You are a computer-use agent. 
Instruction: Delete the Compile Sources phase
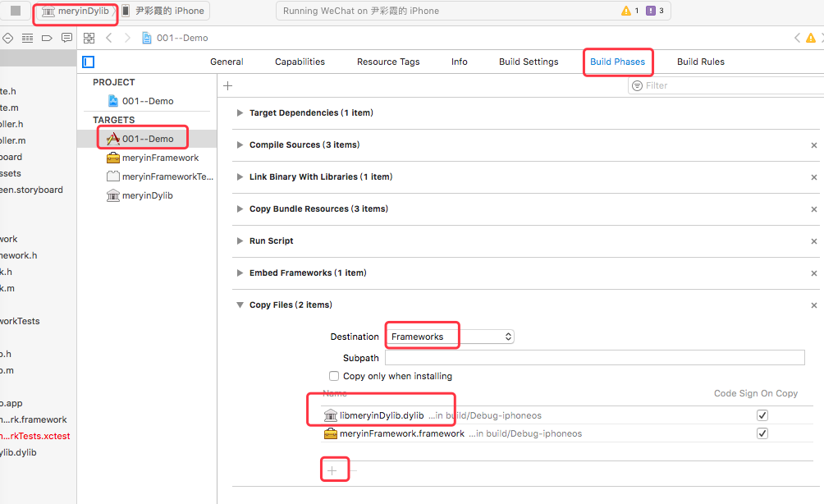pos(814,145)
